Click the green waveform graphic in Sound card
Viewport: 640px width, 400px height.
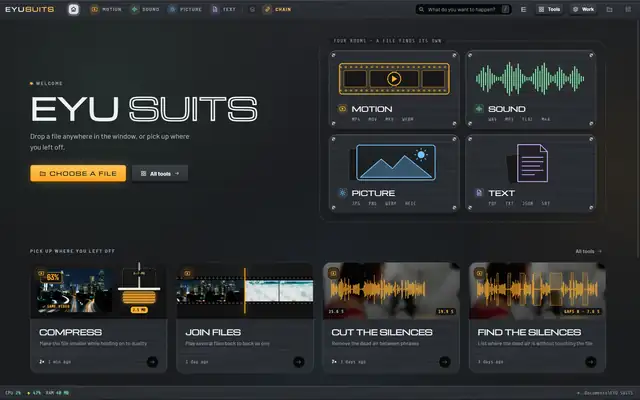click(x=530, y=78)
